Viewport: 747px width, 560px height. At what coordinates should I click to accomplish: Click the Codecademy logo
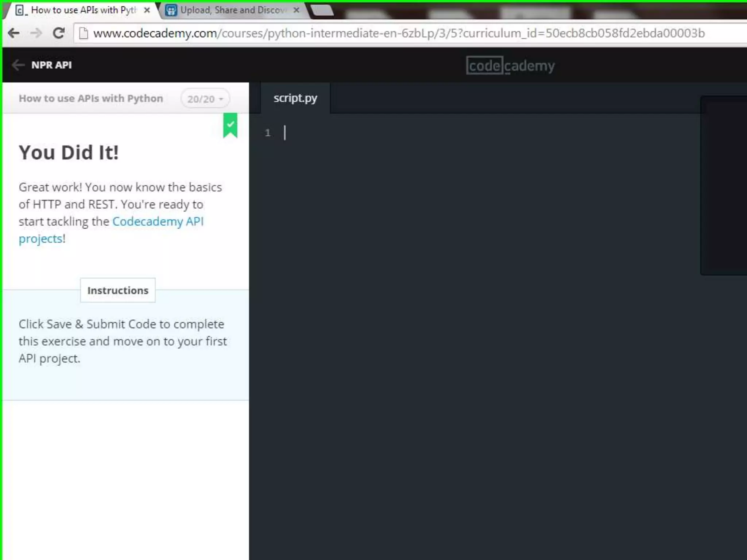click(510, 66)
